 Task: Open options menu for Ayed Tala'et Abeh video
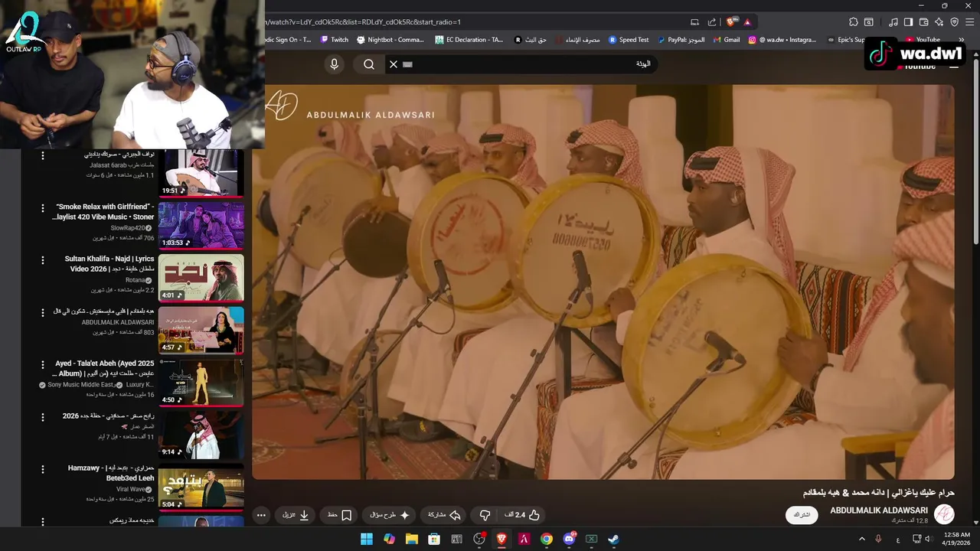(43, 364)
